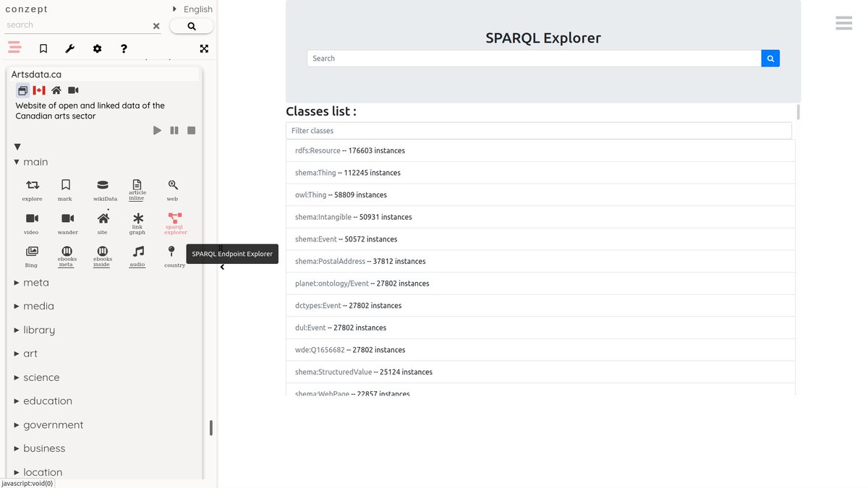
Task: Clear the conzept search field
Action: [156, 26]
